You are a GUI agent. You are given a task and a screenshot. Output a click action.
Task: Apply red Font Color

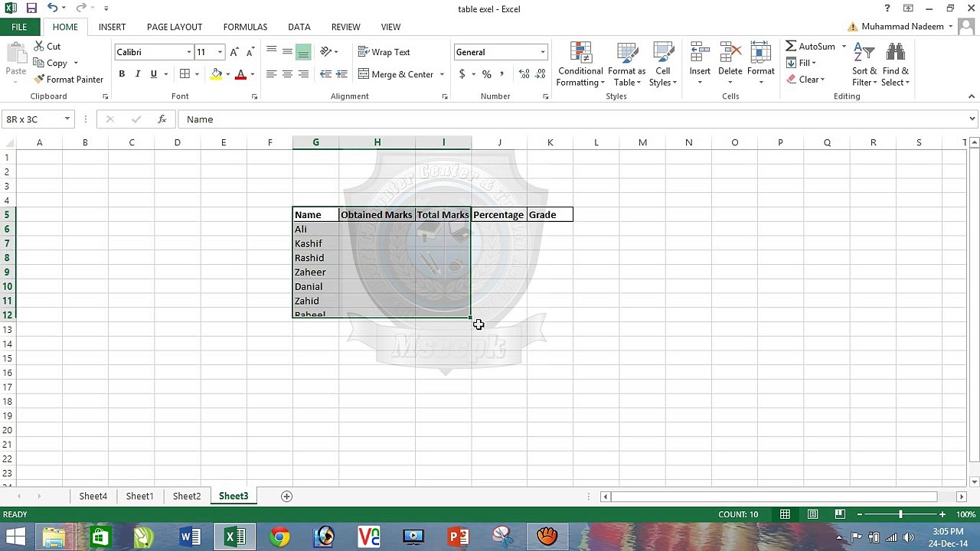tap(240, 74)
